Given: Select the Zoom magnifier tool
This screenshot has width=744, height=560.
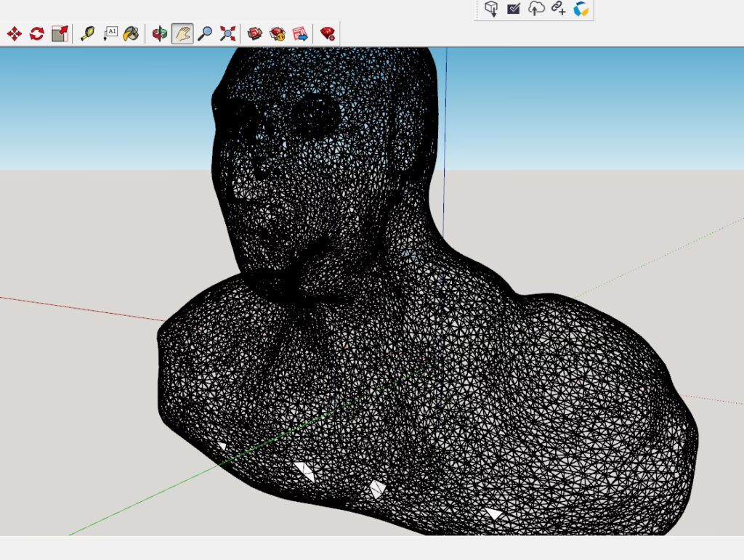Looking at the screenshot, I should [x=205, y=33].
